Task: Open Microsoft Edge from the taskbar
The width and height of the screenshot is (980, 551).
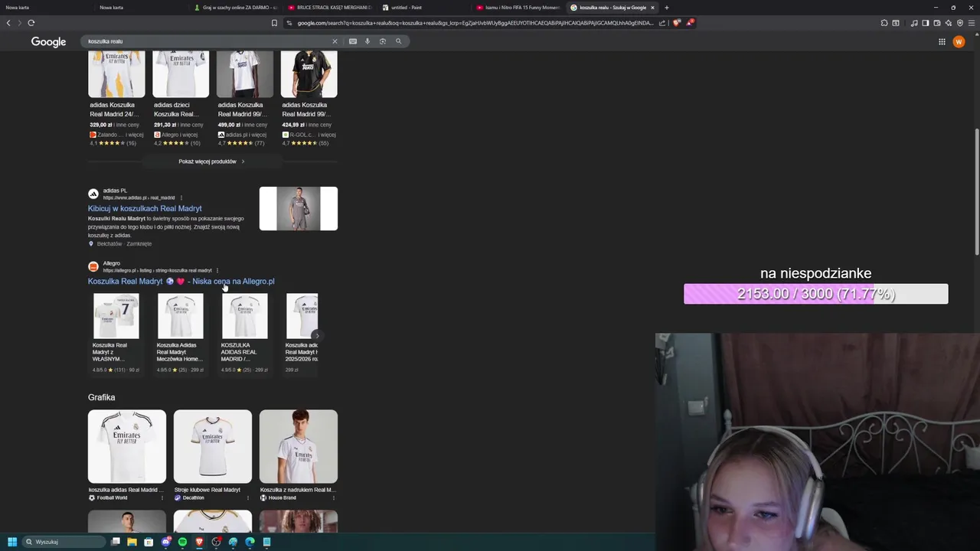Action: click(250, 542)
